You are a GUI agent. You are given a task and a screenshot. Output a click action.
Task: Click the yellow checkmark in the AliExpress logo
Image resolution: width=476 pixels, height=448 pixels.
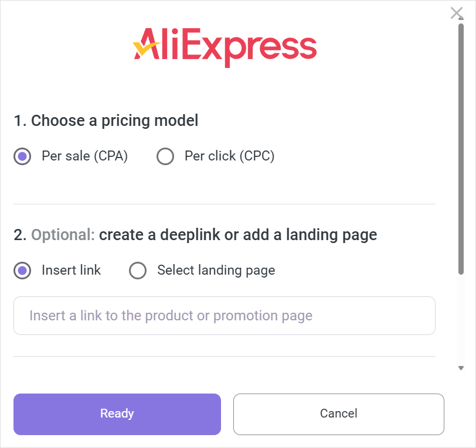(141, 47)
